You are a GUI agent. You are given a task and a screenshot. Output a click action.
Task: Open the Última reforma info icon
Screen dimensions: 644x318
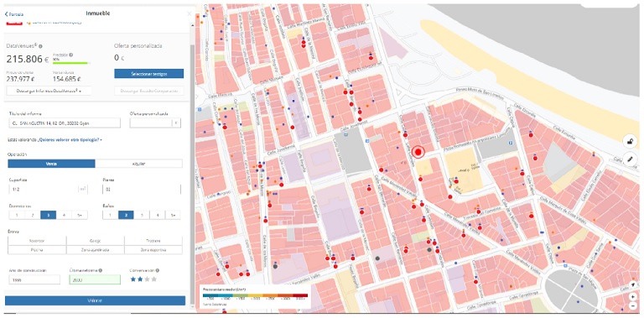point(101,270)
